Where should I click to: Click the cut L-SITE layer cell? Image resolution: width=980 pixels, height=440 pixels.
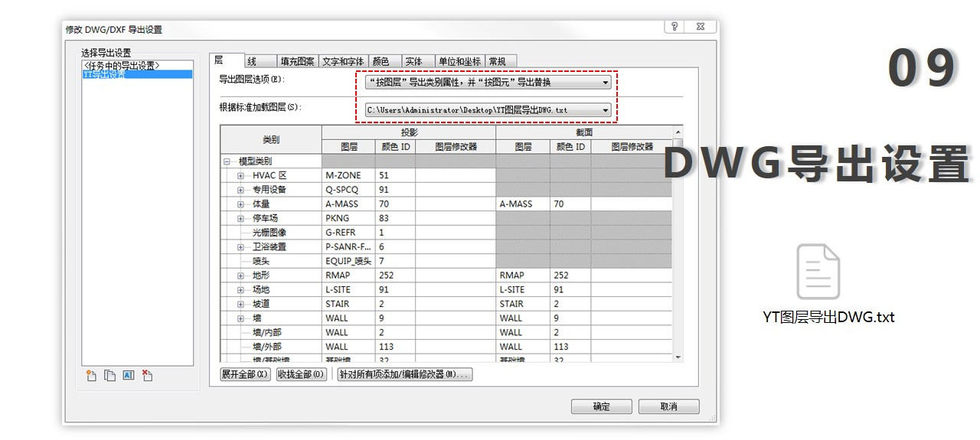coord(523,290)
